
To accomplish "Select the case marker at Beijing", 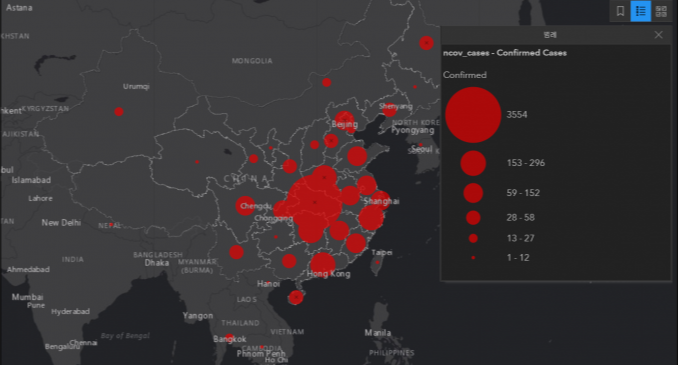I will coord(344,121).
